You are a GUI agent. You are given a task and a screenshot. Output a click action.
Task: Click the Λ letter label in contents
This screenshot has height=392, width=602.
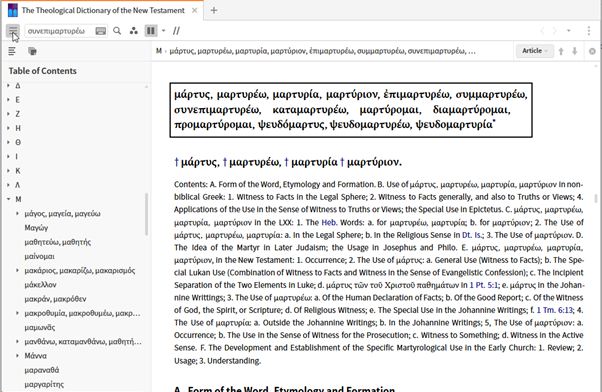click(18, 185)
